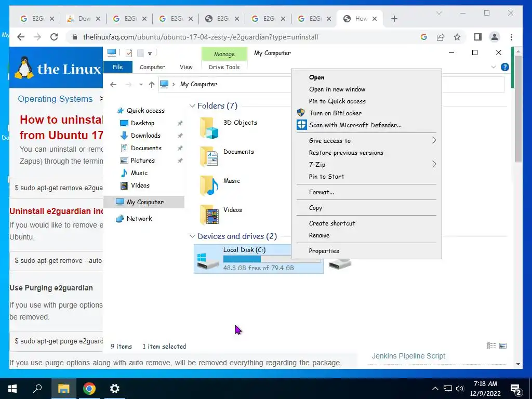
Task: Select the Videos folder in file list
Action: point(221,215)
